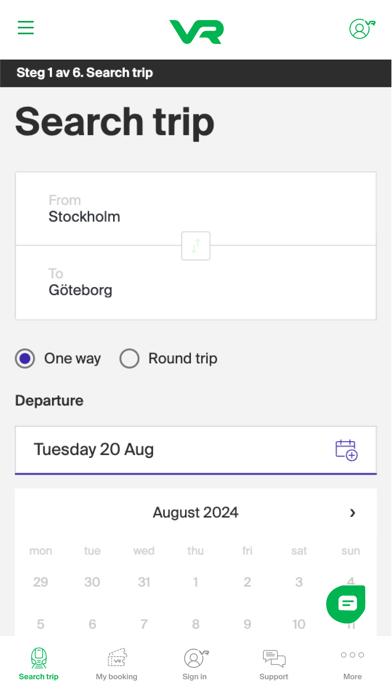
Task: Click the VR logo
Action: (x=196, y=32)
